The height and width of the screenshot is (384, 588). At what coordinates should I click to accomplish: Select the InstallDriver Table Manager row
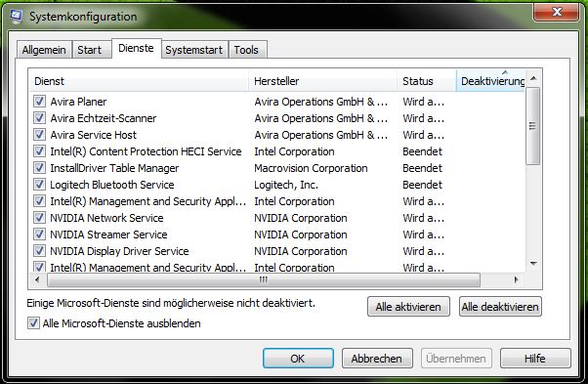pyautogui.click(x=278, y=168)
